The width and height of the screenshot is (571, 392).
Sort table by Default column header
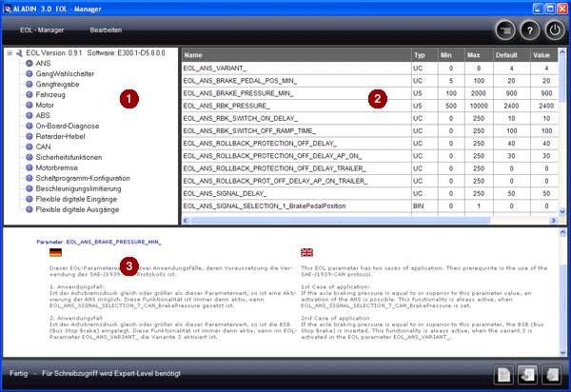click(x=511, y=55)
